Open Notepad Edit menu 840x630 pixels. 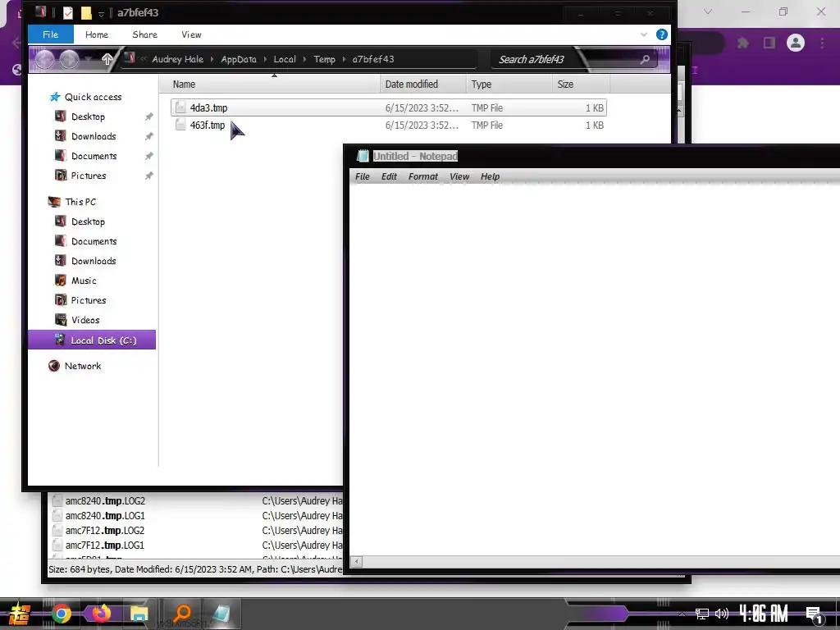[x=389, y=176]
